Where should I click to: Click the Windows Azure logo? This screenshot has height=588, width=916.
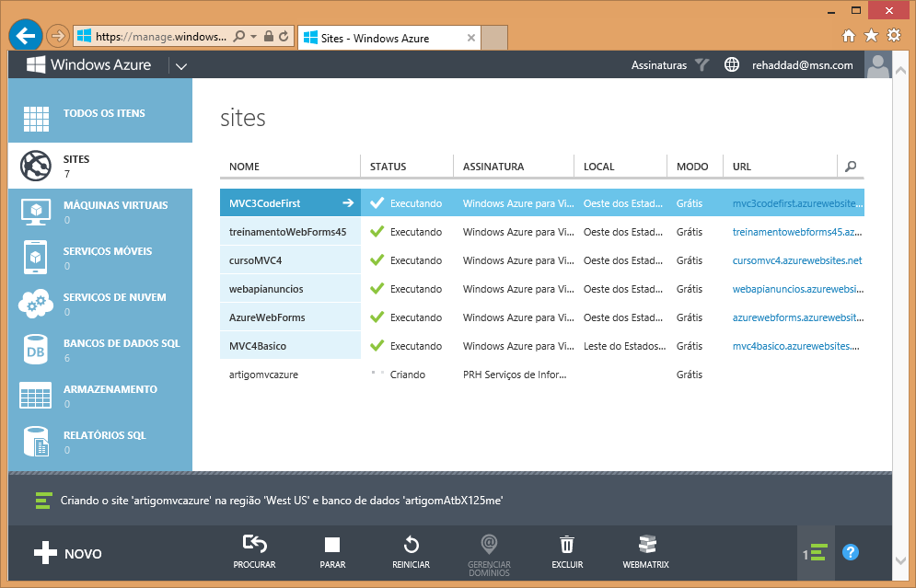(x=88, y=64)
